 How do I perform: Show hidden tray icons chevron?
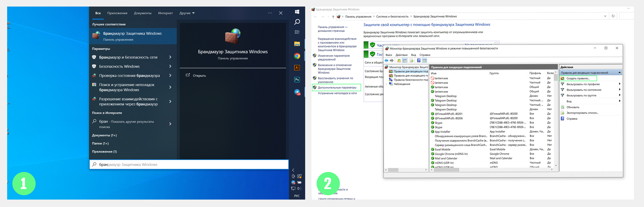pos(293,170)
